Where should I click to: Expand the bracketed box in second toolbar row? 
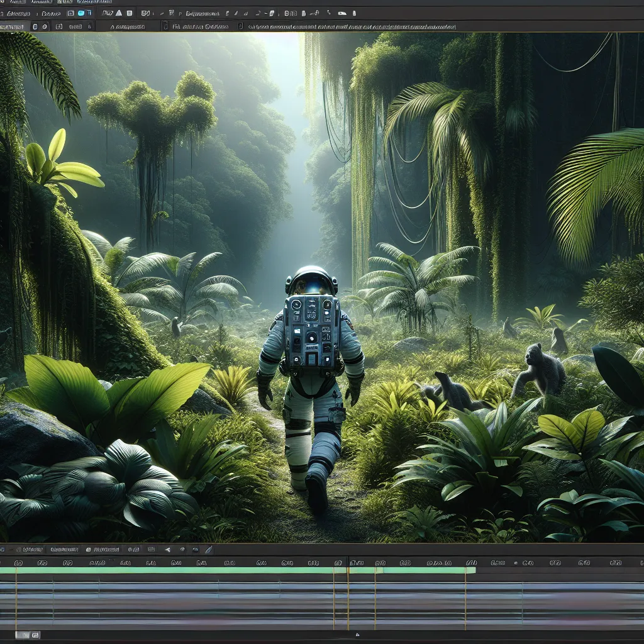tap(58, 26)
